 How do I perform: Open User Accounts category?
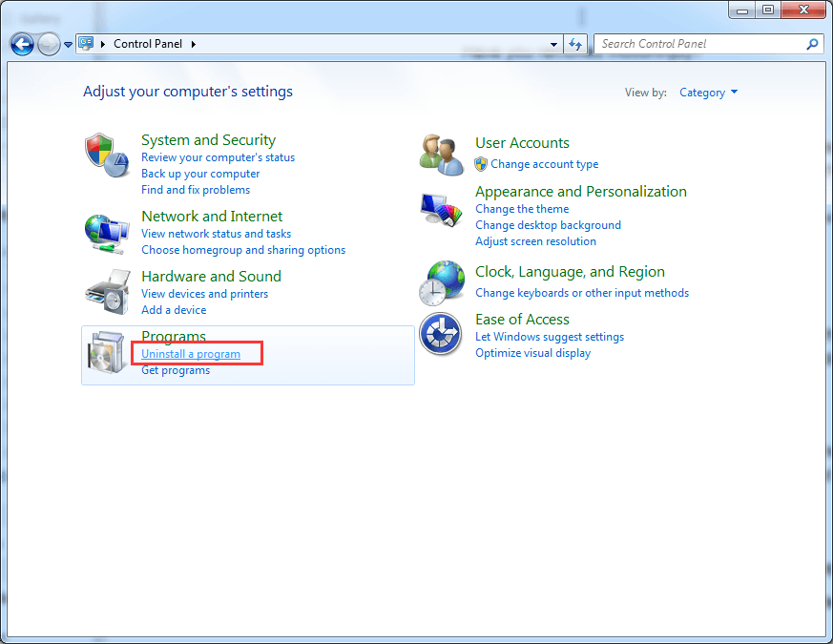click(x=522, y=143)
